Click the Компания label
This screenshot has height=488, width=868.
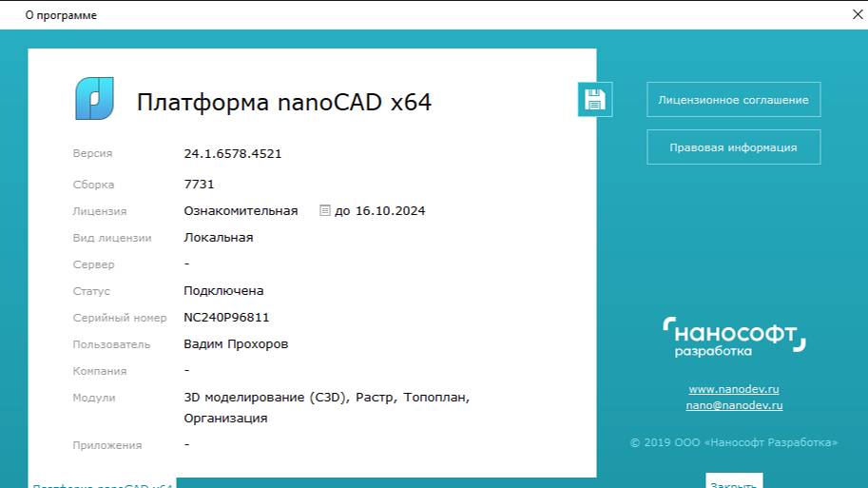(100, 371)
